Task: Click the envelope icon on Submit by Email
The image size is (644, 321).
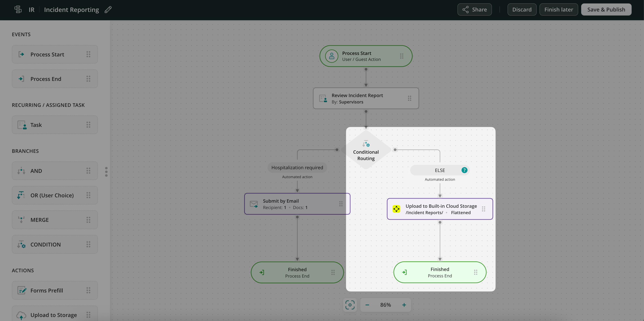Action: pyautogui.click(x=254, y=204)
